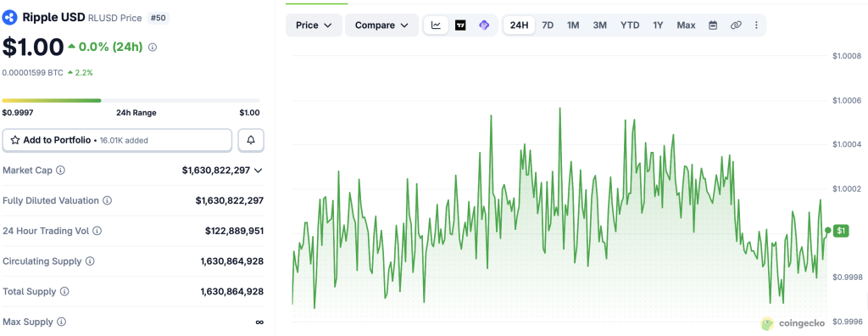Open the Price dropdown
The image size is (868, 336).
coord(314,25)
